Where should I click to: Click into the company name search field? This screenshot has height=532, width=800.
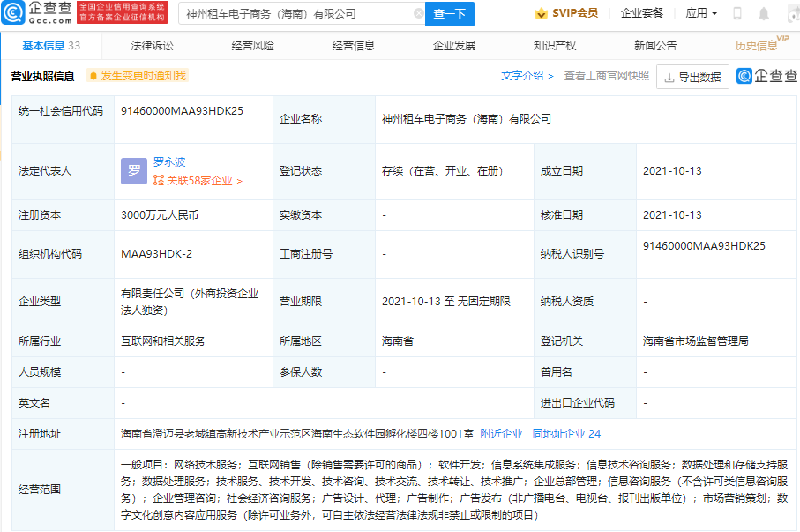click(295, 14)
